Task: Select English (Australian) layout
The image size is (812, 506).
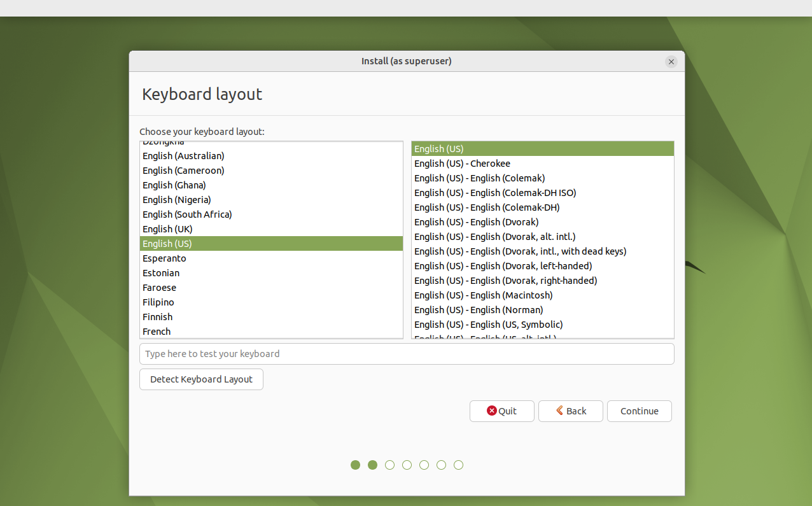Action: point(183,155)
